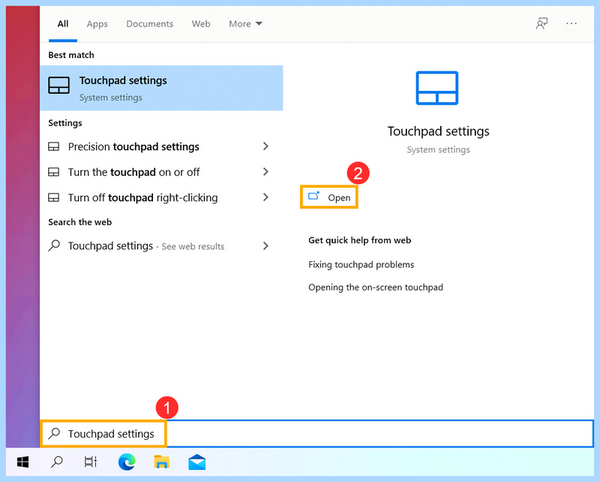This screenshot has height=482, width=600.
Task: Open the Mail app from the taskbar
Action: point(197,462)
